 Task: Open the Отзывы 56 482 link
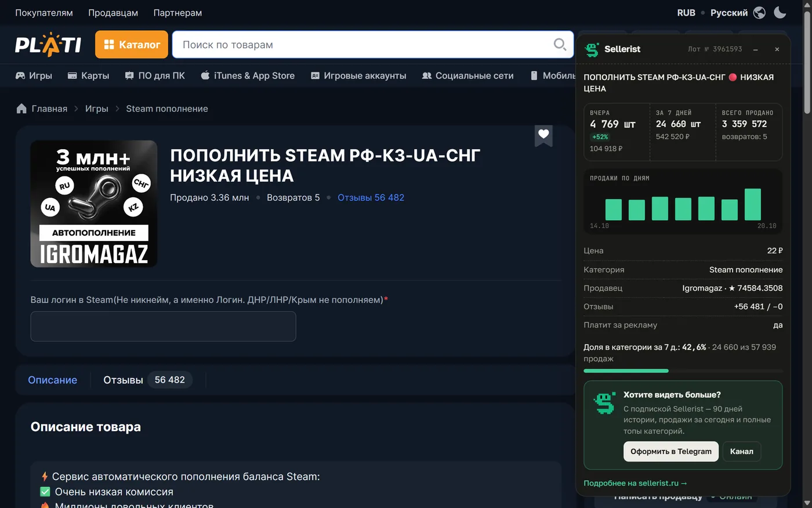(371, 197)
